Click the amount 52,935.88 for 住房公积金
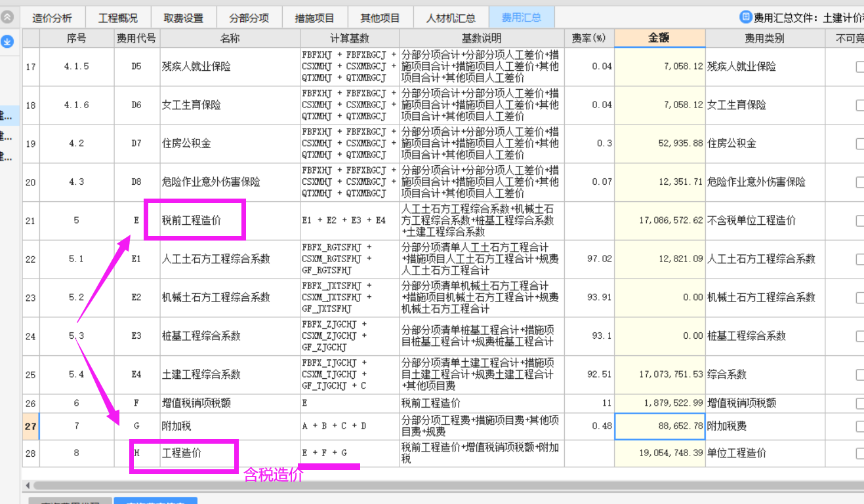The height and width of the screenshot is (504, 864). tap(660, 144)
